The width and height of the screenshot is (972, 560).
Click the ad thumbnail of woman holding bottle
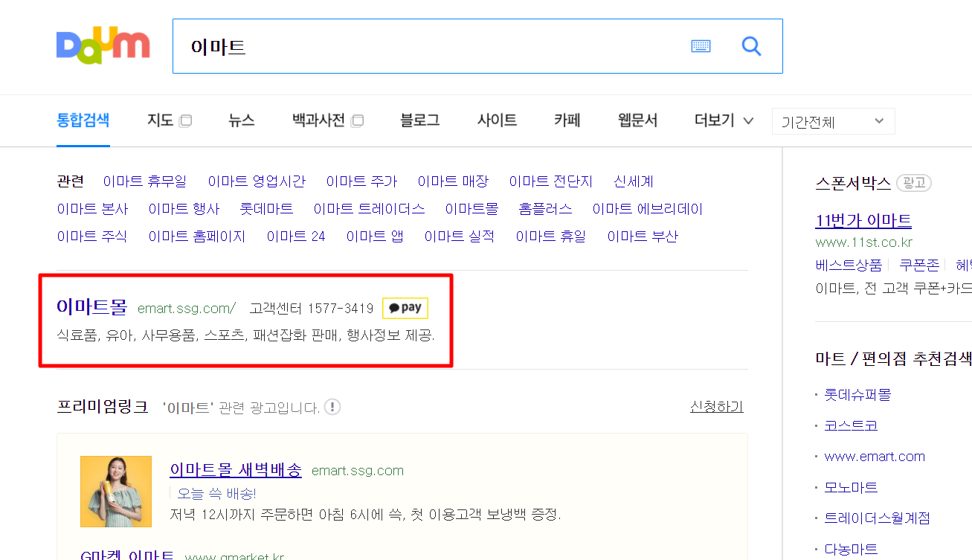(116, 492)
